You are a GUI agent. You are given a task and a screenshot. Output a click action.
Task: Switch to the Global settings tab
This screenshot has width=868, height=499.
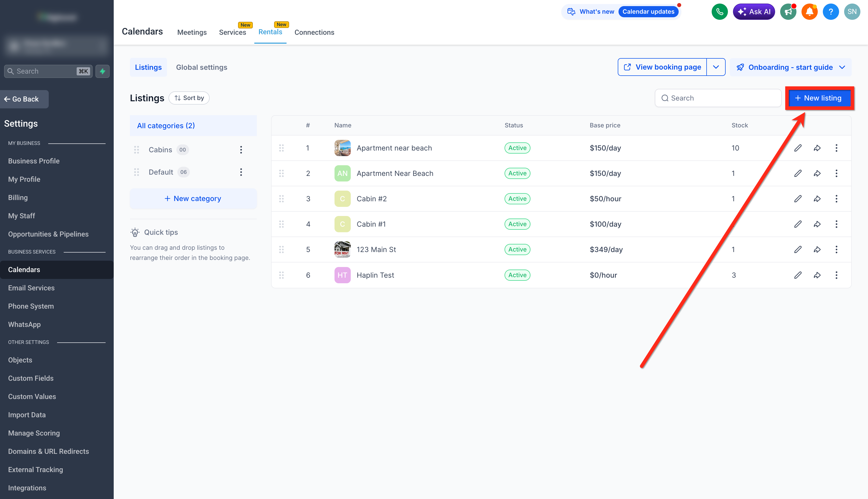(x=202, y=68)
